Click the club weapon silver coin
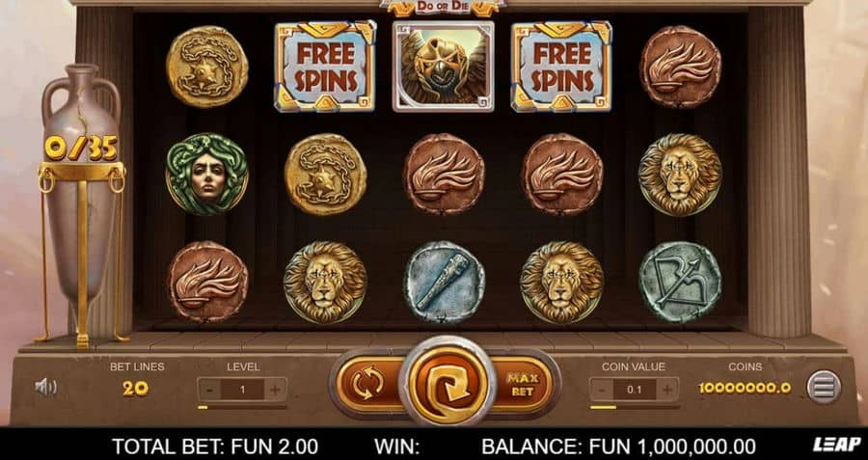 click(444, 282)
